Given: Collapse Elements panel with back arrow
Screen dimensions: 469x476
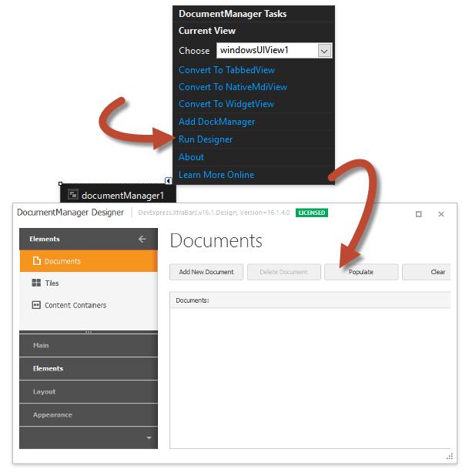Looking at the screenshot, I should click(x=142, y=240).
